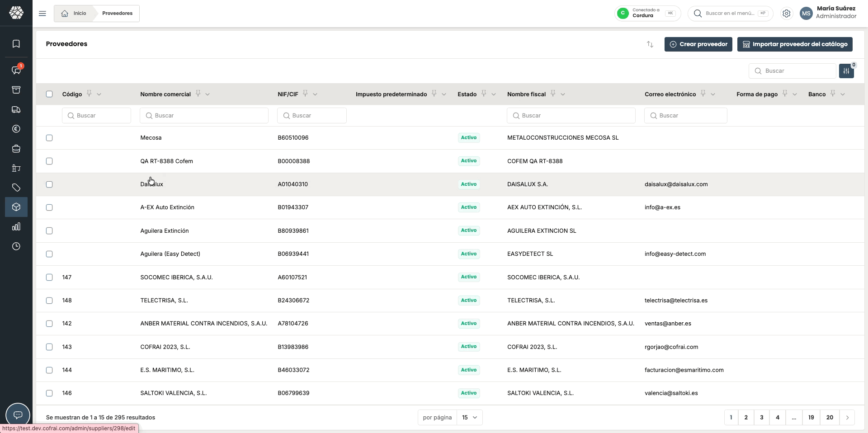Open chat messages icon with notification badge

(x=16, y=70)
